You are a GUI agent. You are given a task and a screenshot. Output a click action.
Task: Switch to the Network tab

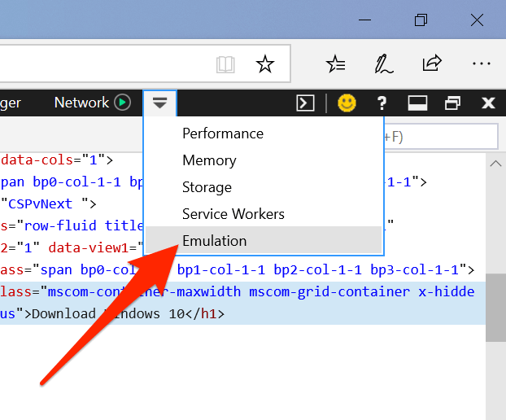(x=81, y=103)
